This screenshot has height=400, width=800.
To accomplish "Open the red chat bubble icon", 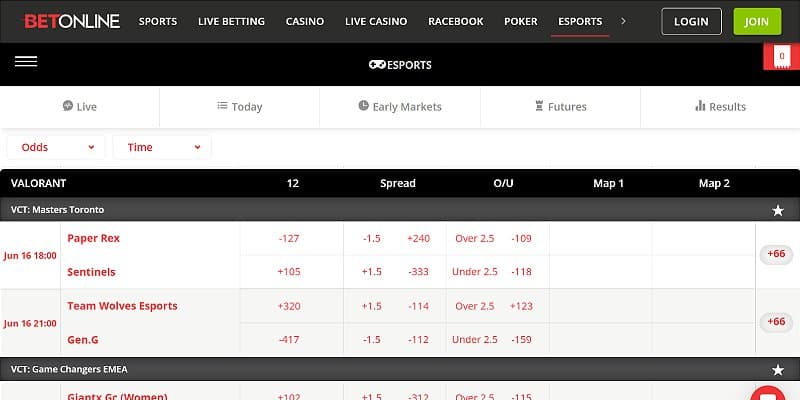I will pyautogui.click(x=768, y=393).
